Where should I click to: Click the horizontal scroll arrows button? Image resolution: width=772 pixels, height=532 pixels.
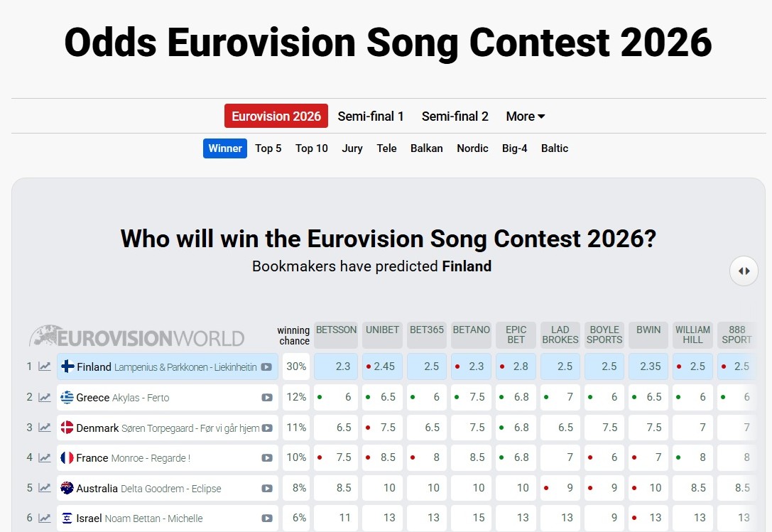point(744,271)
